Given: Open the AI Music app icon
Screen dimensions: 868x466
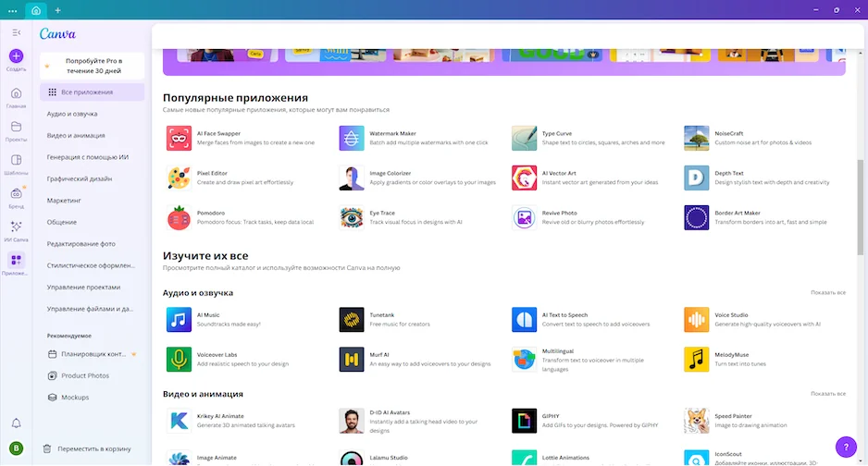Looking at the screenshot, I should pyautogui.click(x=179, y=320).
